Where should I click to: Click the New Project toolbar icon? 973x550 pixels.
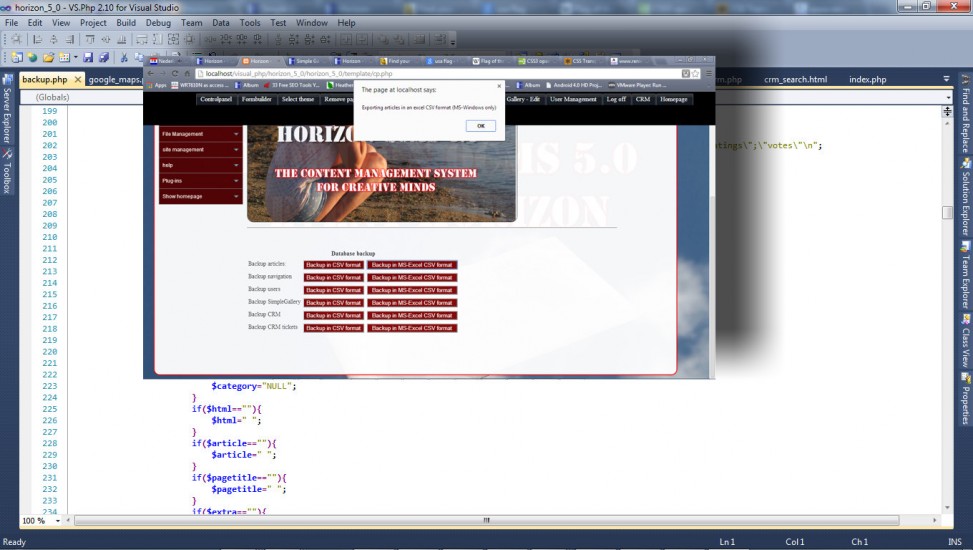(x=18, y=58)
